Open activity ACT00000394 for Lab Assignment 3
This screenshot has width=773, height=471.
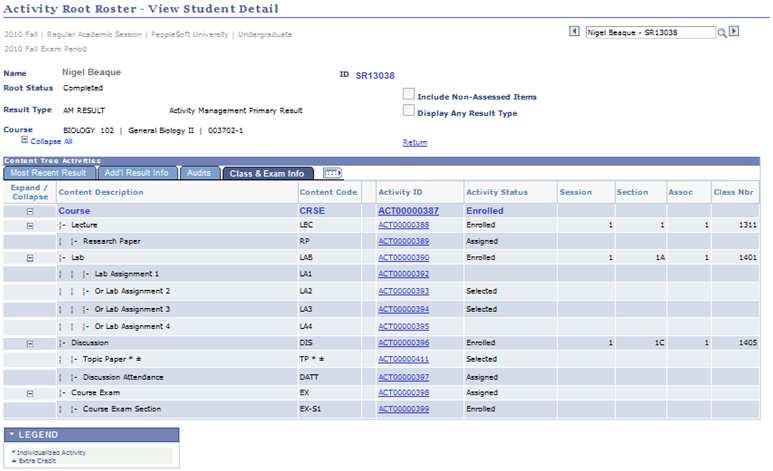(403, 309)
